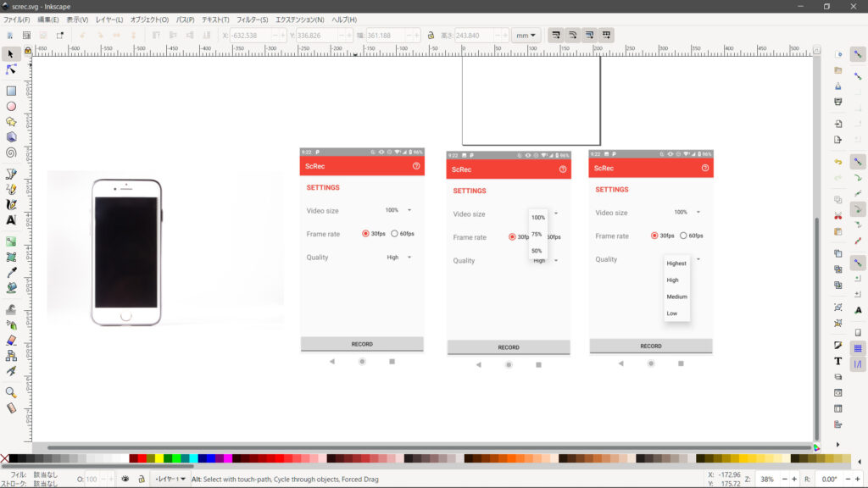Click the Print document icon
The height and width of the screenshot is (488, 868).
pos(838,102)
